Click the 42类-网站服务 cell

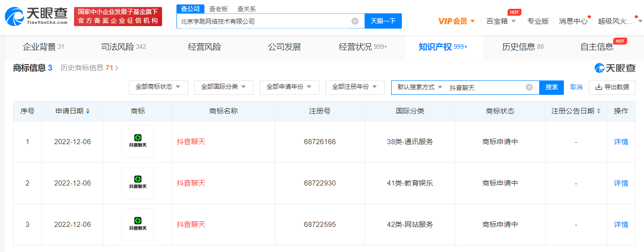(410, 225)
